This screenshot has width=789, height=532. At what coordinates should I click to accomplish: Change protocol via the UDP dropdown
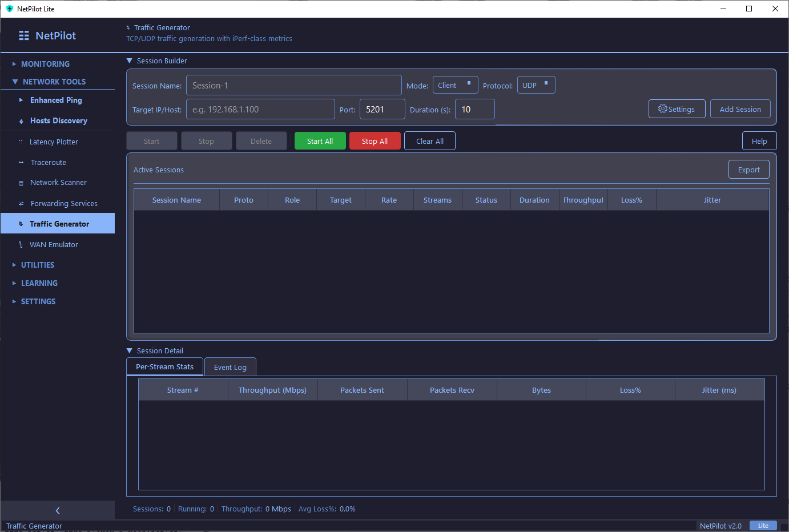coord(536,84)
